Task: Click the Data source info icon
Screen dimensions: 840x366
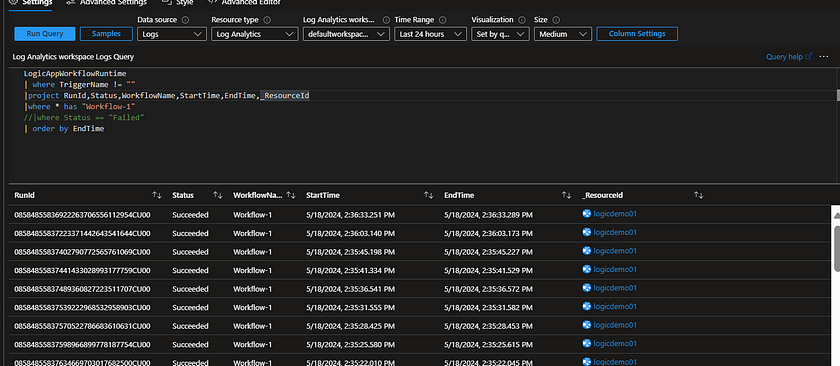Action: click(x=185, y=20)
